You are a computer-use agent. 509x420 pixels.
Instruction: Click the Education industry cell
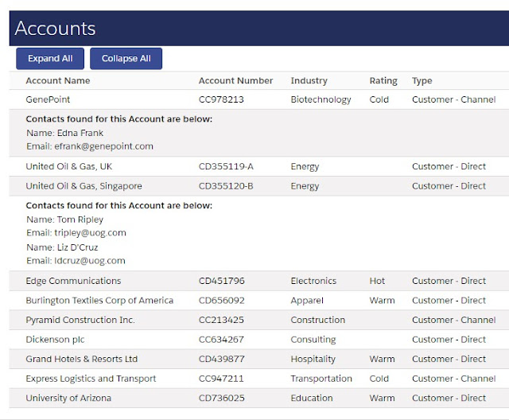[312, 398]
